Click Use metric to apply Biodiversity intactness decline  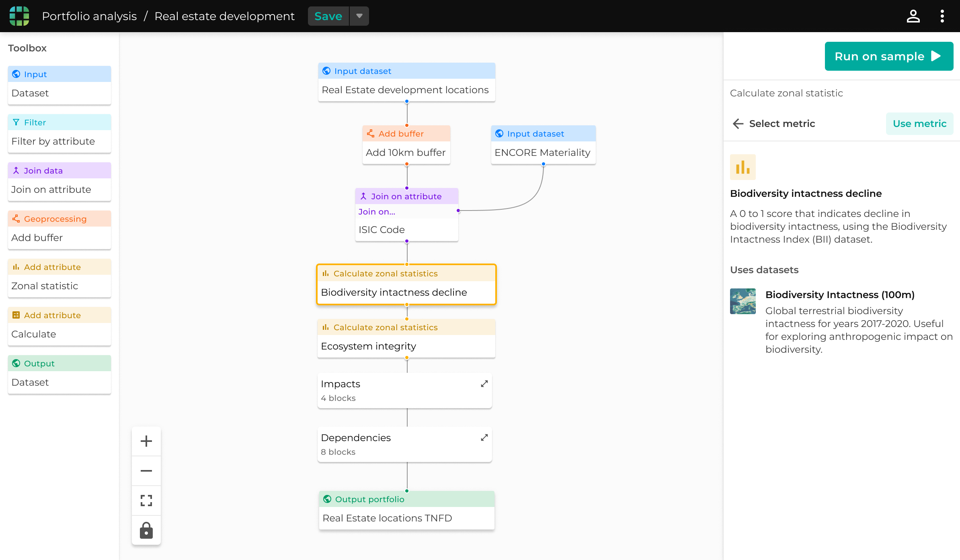919,123
